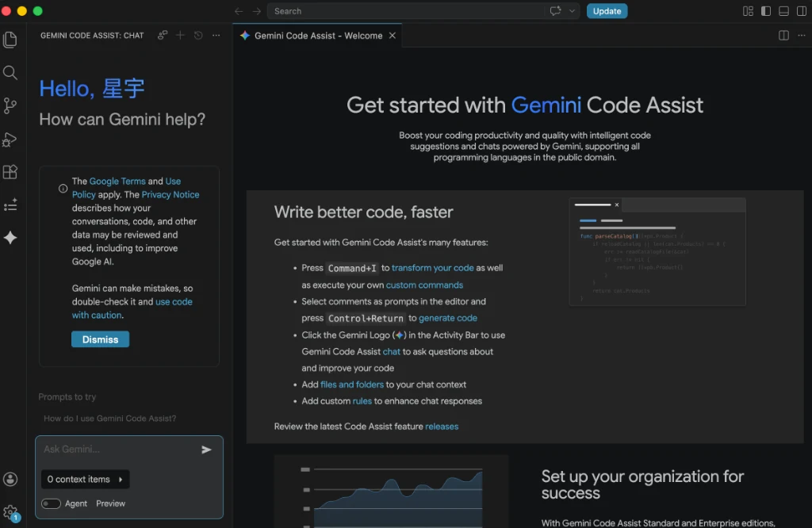Open the chat link in the features list
This screenshot has width=812, height=528.
pyautogui.click(x=391, y=351)
